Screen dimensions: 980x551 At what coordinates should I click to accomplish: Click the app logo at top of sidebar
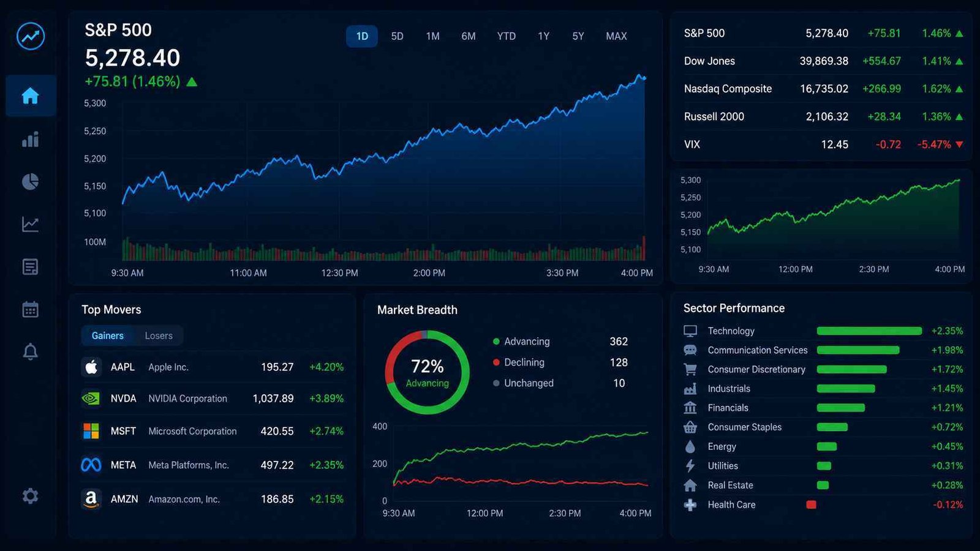click(30, 36)
